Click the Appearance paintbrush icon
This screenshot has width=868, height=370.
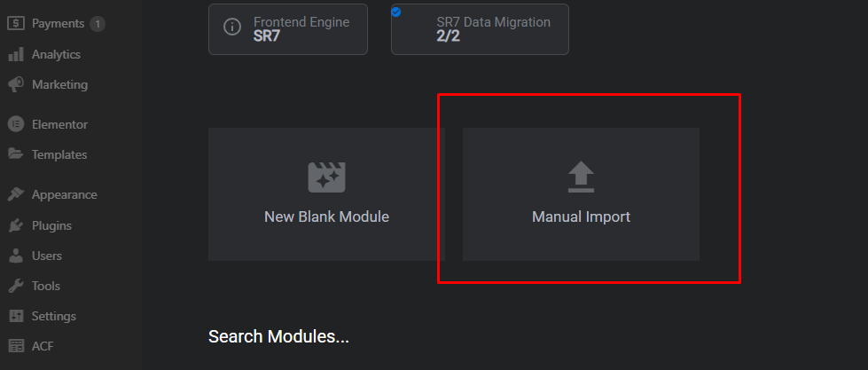point(15,195)
